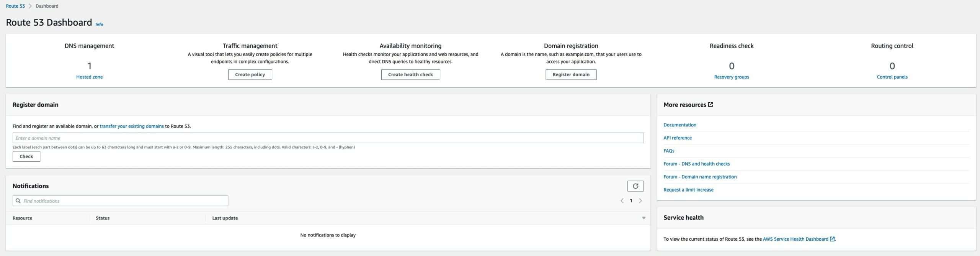Viewport: 980px width, 256px height.
Task: Open Request a limit increase link
Action: click(688, 190)
